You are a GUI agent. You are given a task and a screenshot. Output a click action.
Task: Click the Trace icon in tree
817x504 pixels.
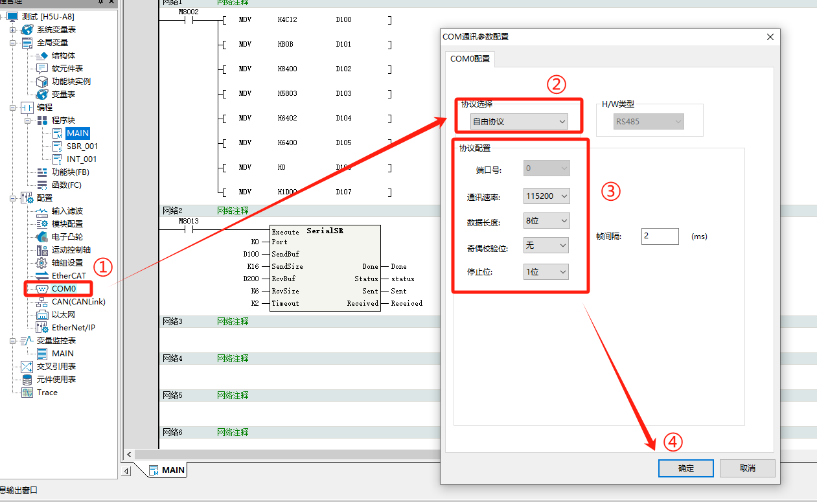[27, 393]
